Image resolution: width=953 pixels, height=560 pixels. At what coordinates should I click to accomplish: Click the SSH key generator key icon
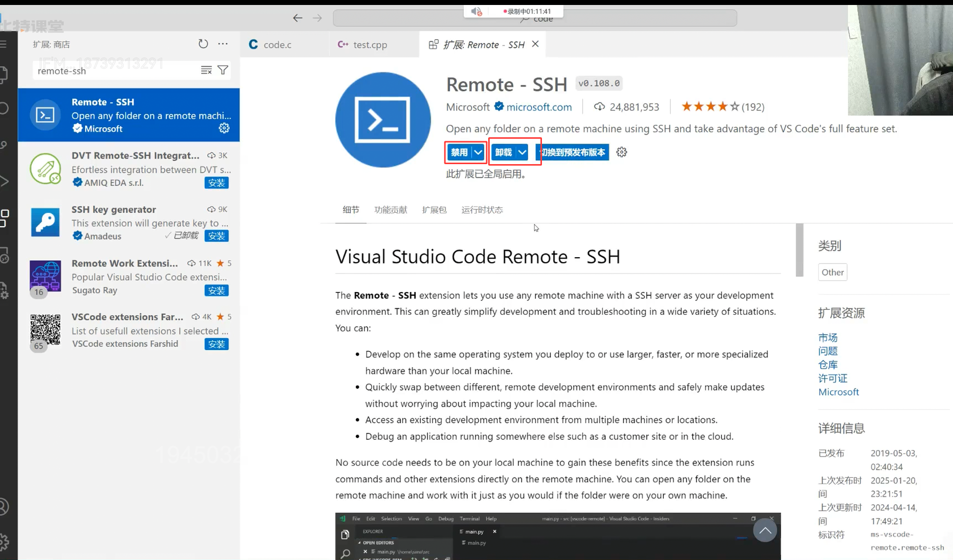pyautogui.click(x=45, y=222)
